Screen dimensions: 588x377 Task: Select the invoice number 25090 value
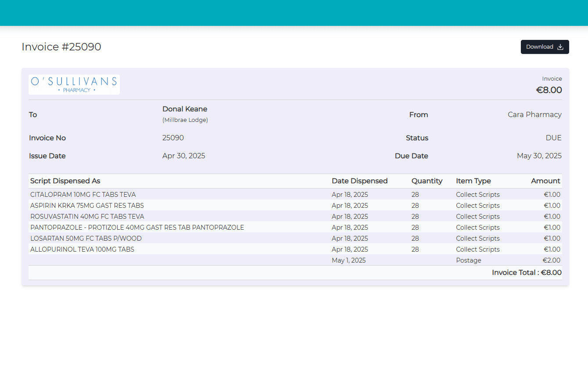point(173,138)
